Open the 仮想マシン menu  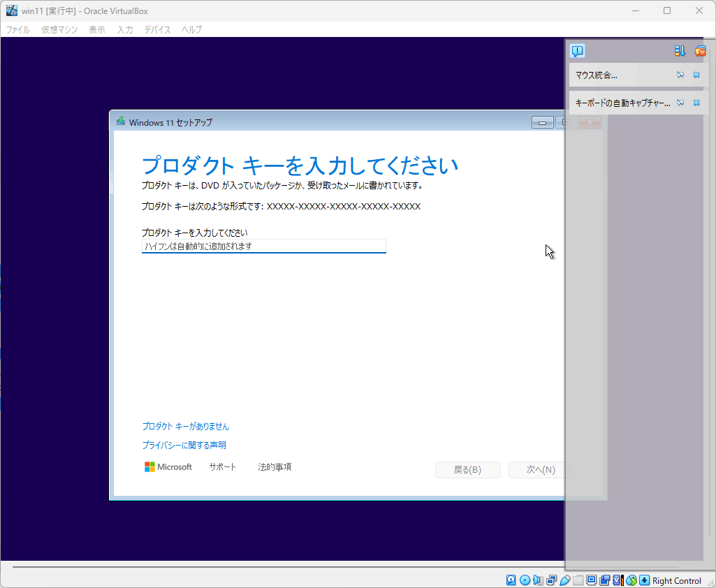[x=59, y=29]
